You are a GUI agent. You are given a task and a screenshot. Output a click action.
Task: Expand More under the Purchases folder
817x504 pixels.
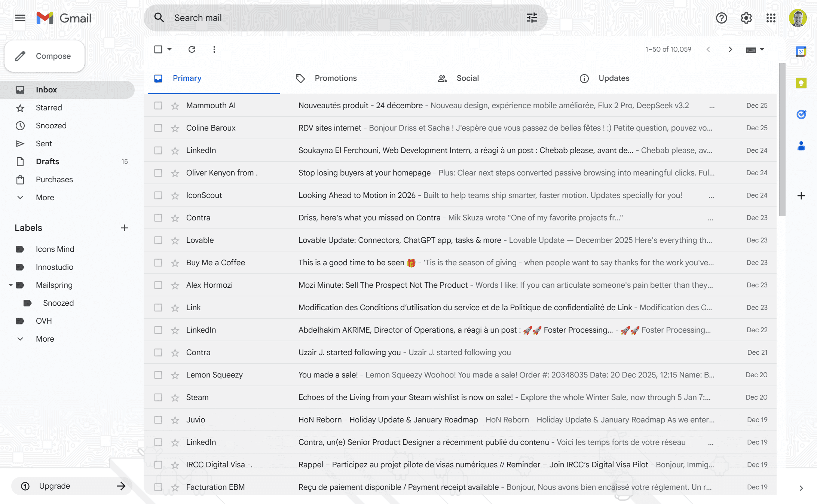(45, 198)
